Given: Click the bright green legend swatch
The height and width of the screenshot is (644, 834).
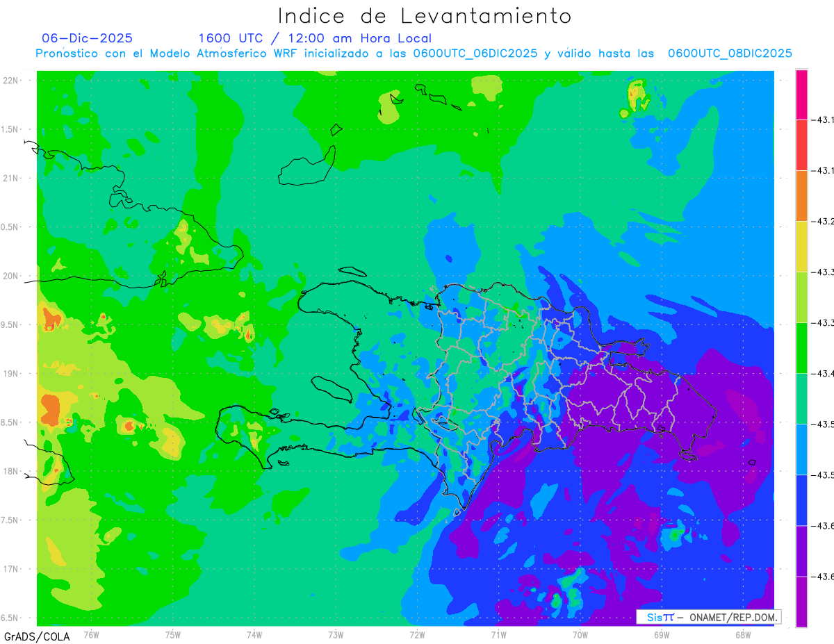Looking at the screenshot, I should [801, 348].
